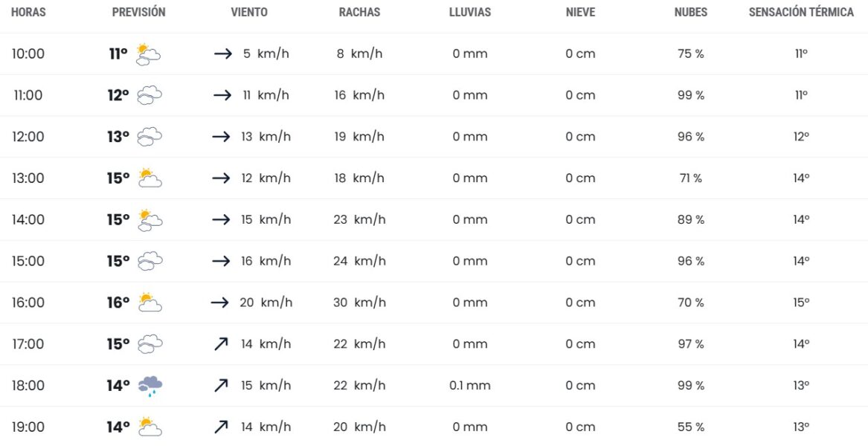Click the 16° temperature at 16:00

(118, 303)
